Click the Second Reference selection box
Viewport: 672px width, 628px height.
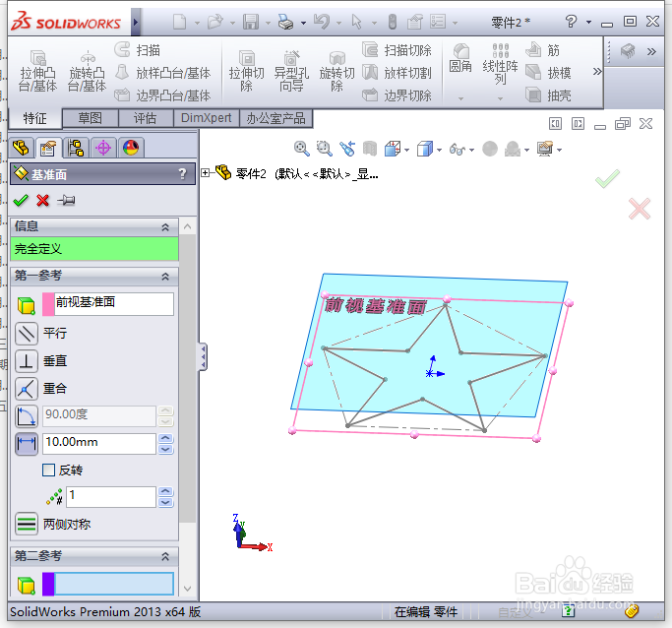point(114,584)
